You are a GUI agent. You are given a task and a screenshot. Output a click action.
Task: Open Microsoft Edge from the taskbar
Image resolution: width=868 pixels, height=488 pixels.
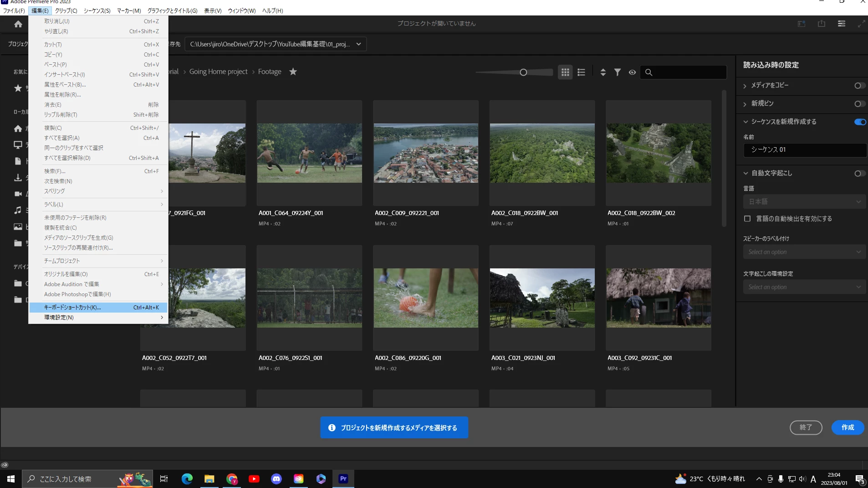(x=187, y=479)
